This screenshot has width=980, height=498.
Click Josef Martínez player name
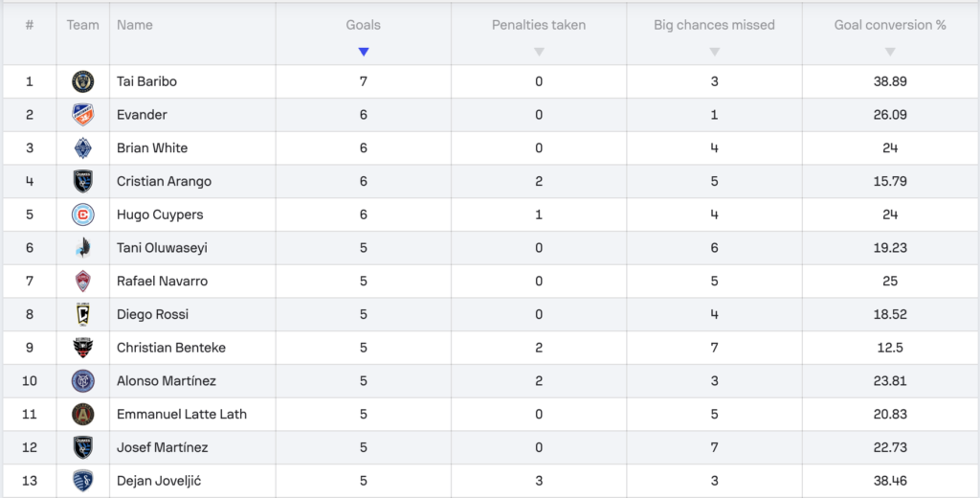click(x=163, y=447)
